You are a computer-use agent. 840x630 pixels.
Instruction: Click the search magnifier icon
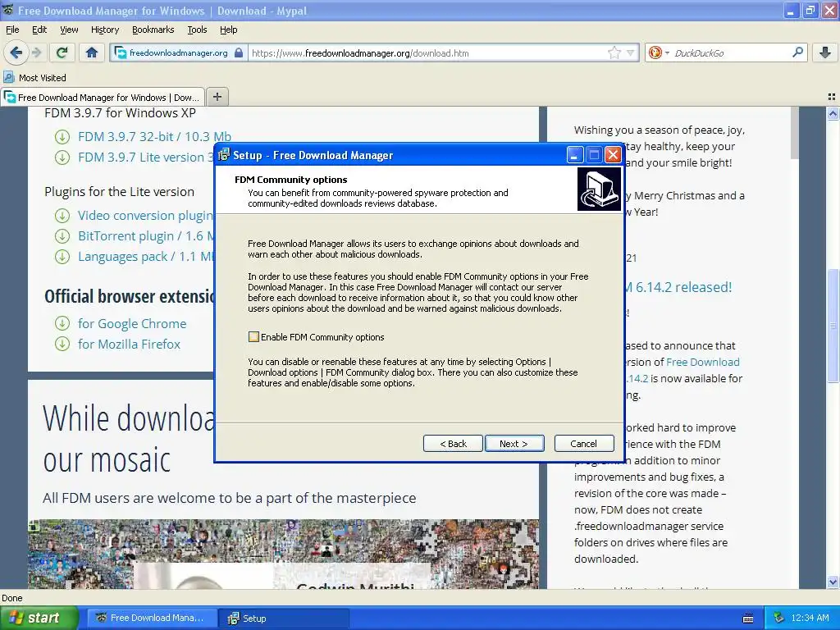(x=797, y=52)
